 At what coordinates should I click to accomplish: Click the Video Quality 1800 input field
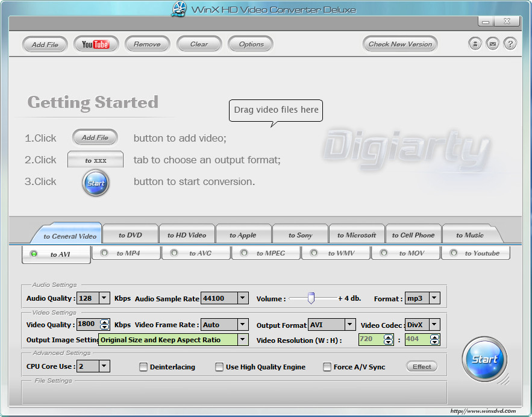tap(88, 324)
